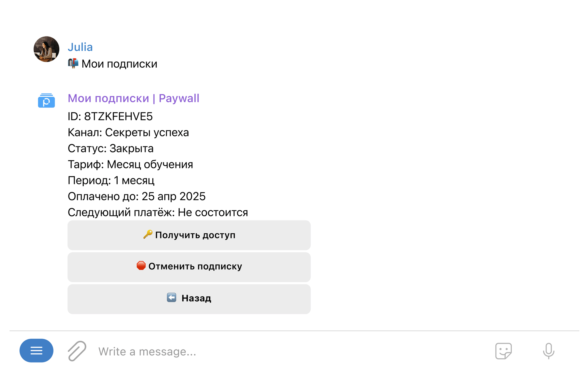Open Julia's profile via her name
Image resolution: width=588 pixels, height=386 pixels.
tap(80, 47)
